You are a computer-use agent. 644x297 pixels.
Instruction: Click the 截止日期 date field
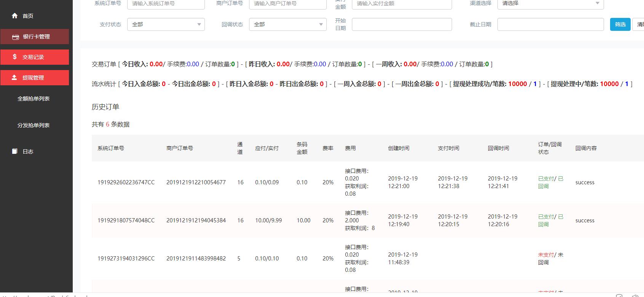point(550,24)
